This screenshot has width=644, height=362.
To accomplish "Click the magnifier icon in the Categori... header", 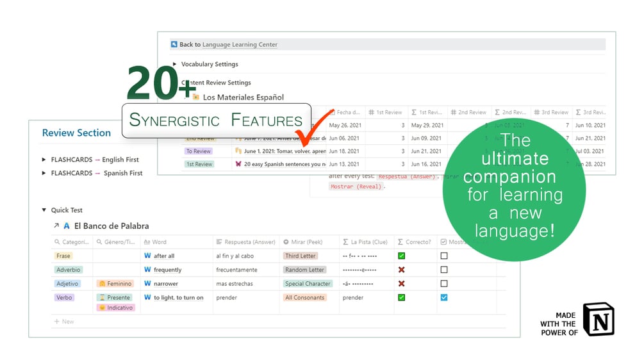I will (57, 242).
